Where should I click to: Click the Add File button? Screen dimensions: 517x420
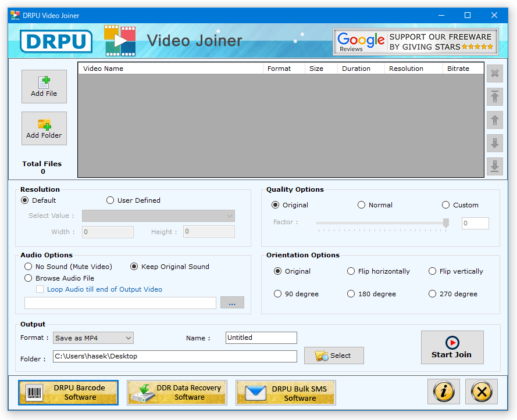[x=44, y=87]
